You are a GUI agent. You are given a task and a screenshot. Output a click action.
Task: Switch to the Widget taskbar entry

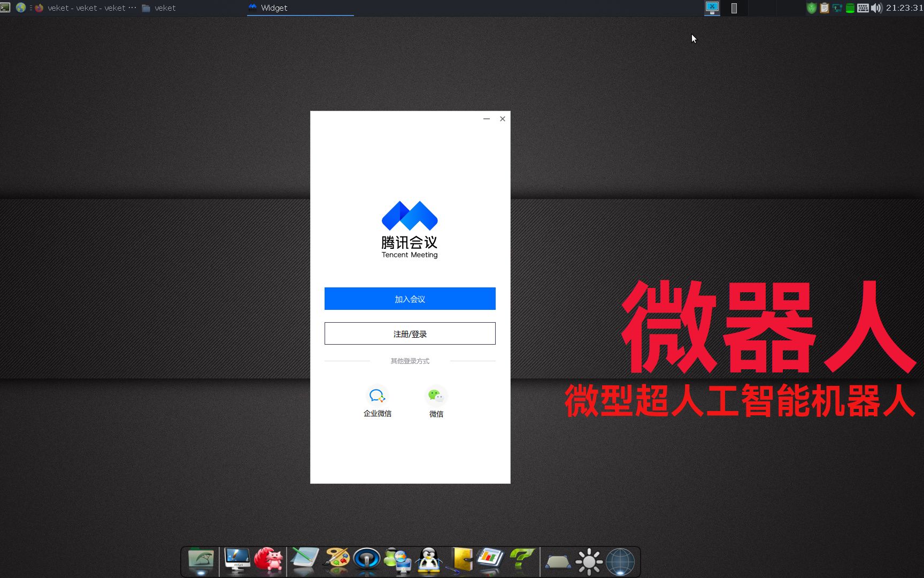click(300, 8)
